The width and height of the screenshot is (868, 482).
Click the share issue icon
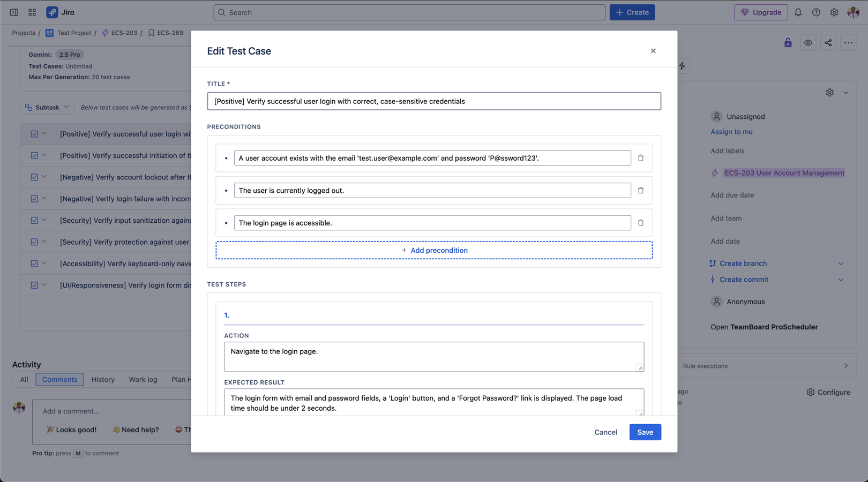[828, 43]
